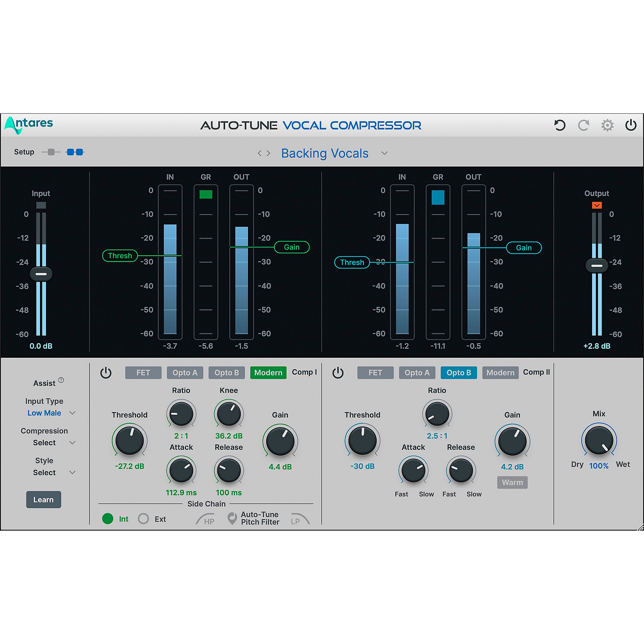Click the Backing Vocals preset name
644x644 pixels.
click(325, 153)
